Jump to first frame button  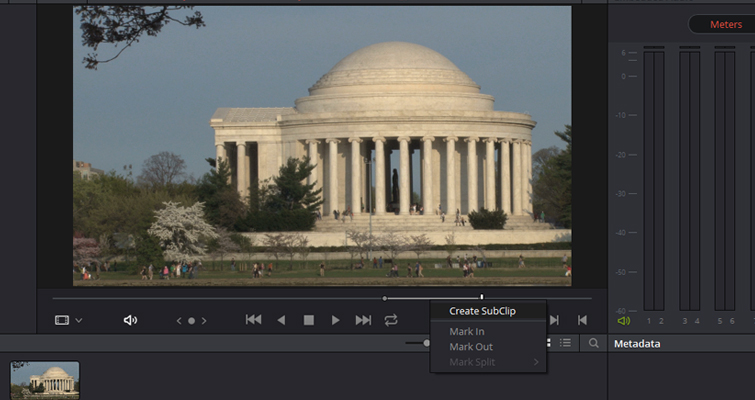click(254, 320)
